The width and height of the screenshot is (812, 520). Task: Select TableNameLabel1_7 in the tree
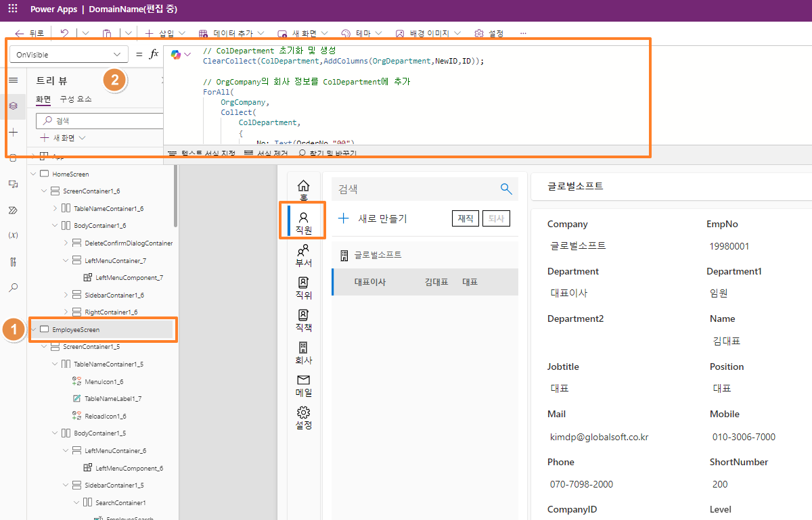(112, 398)
